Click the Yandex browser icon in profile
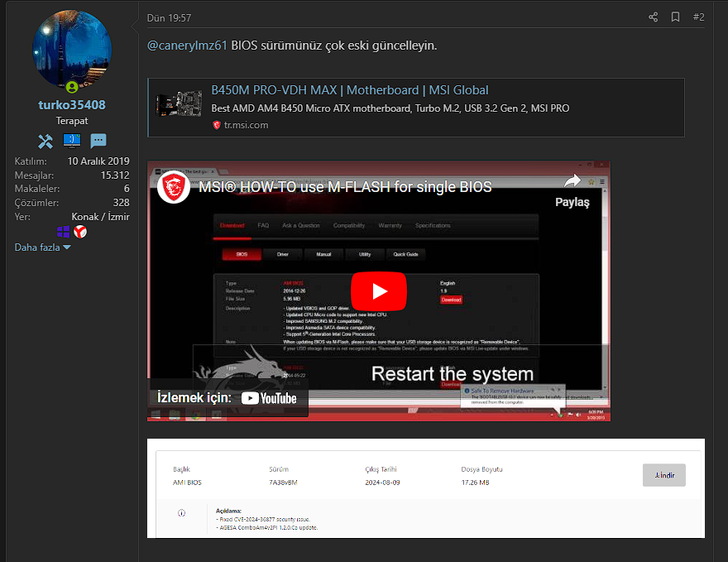The image size is (728, 562). click(x=80, y=232)
